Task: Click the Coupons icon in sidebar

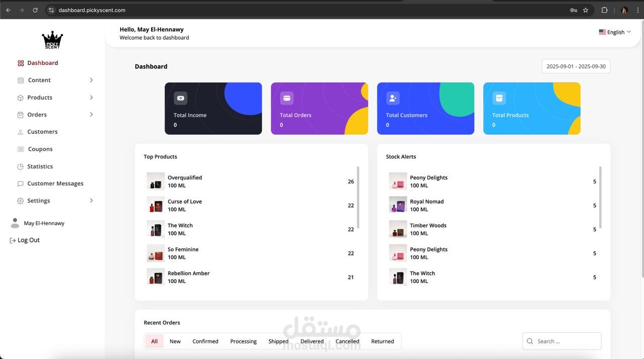Action: 21,149
